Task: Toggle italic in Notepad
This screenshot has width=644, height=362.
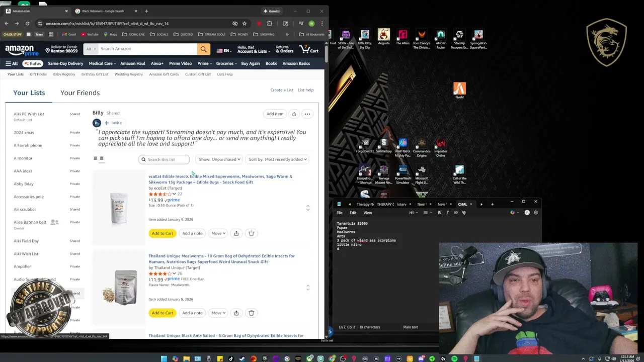Action: click(447, 213)
